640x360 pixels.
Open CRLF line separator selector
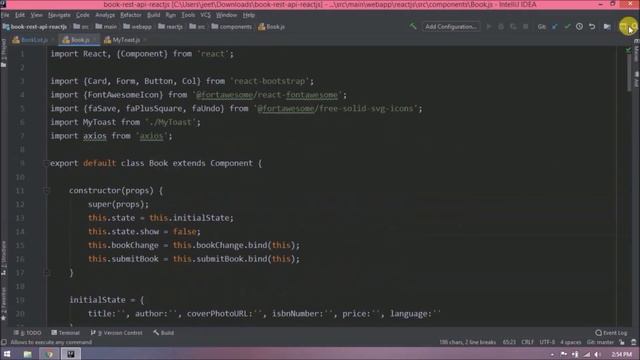527,342
